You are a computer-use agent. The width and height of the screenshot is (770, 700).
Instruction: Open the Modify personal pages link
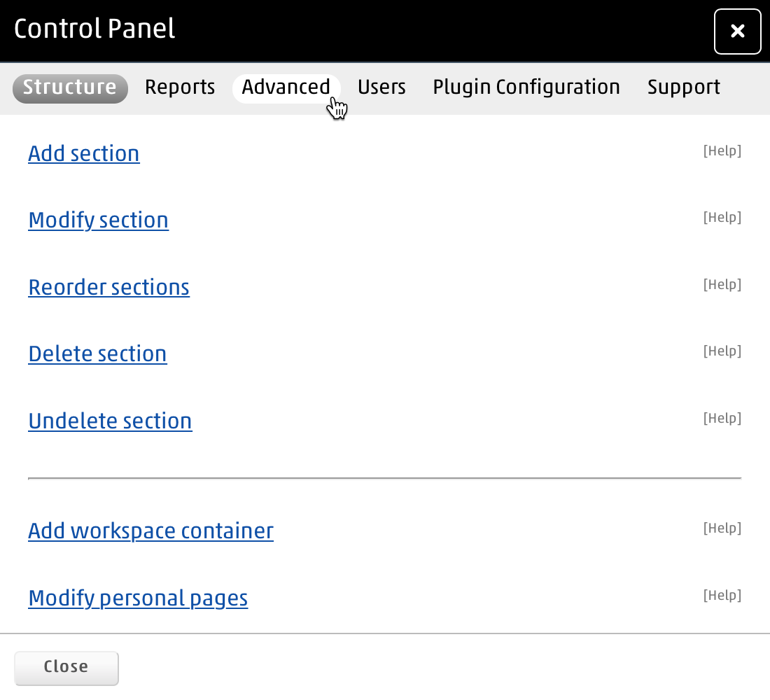[x=138, y=598]
